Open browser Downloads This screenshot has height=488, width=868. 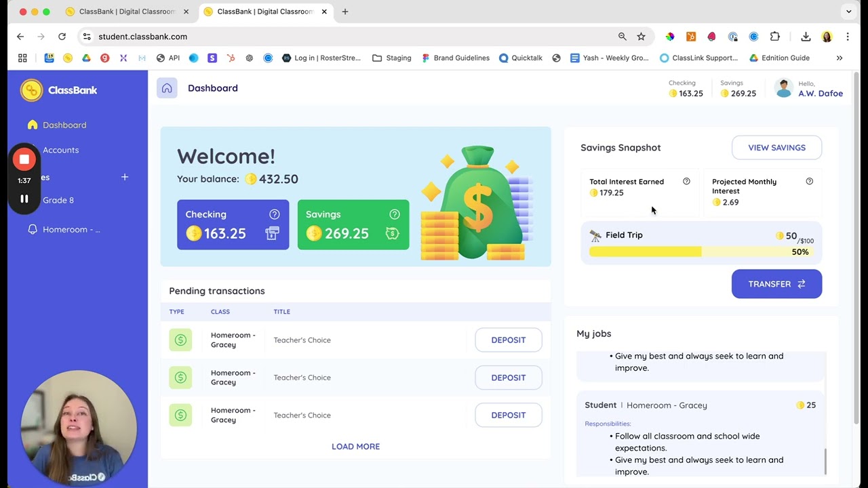click(x=806, y=37)
